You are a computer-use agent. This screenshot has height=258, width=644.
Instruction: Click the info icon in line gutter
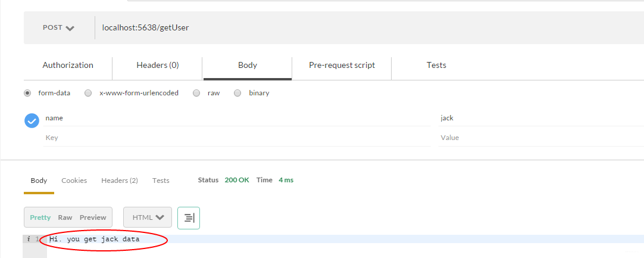[x=29, y=239]
